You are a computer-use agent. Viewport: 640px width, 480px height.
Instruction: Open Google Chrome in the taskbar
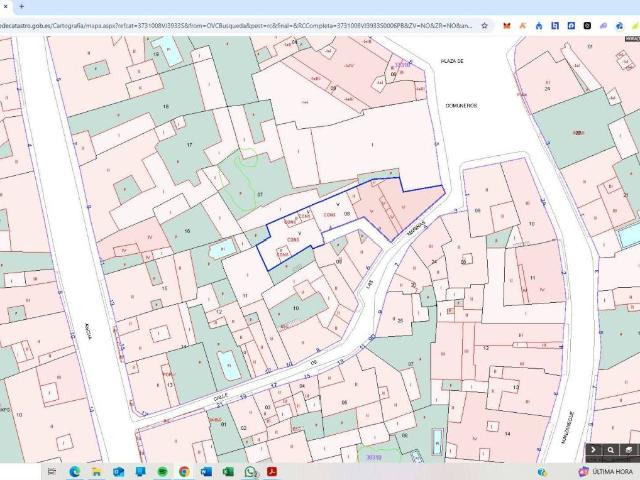click(185, 471)
